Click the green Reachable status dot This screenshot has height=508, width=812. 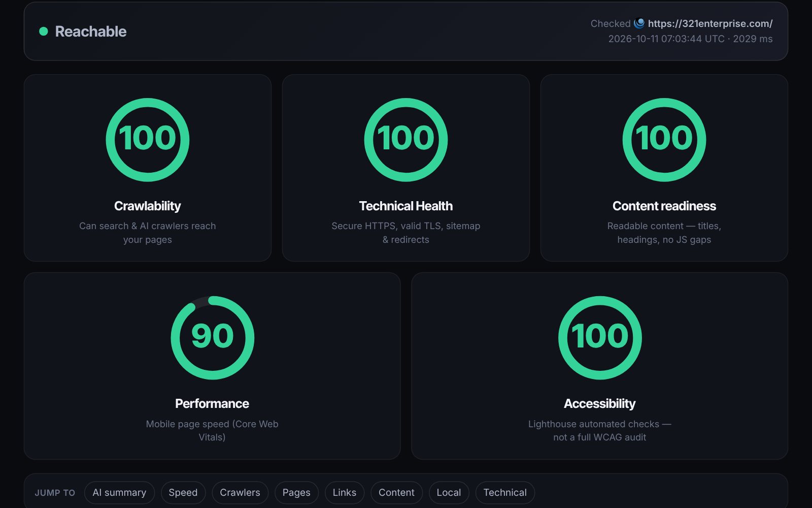(44, 31)
